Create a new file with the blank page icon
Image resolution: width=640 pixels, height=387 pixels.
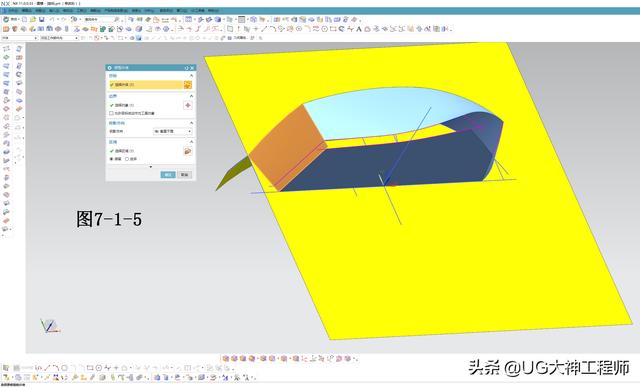pos(24,19)
